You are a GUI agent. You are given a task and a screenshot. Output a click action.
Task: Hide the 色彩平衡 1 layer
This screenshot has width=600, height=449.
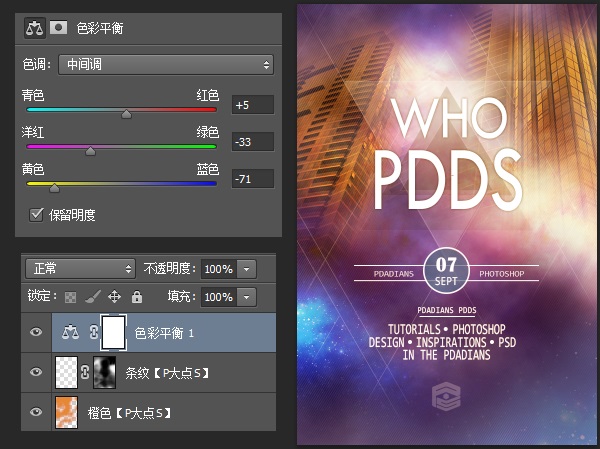tap(36, 332)
